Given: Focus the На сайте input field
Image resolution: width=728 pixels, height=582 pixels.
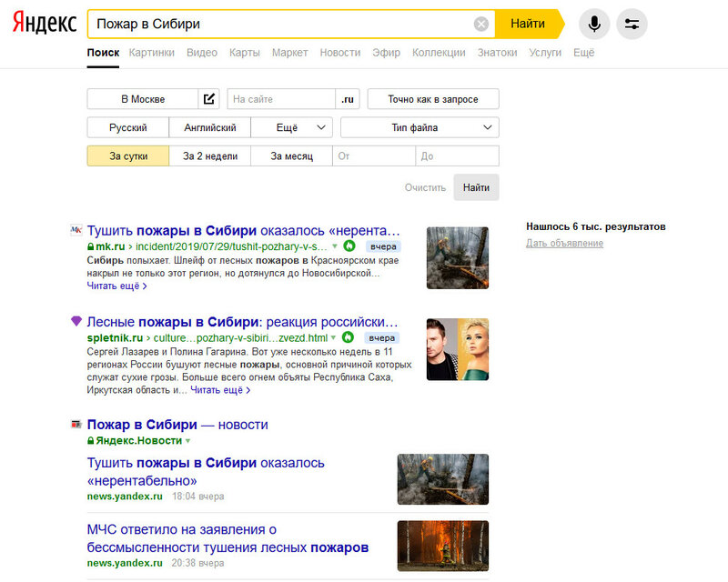Looking at the screenshot, I should tap(281, 99).
